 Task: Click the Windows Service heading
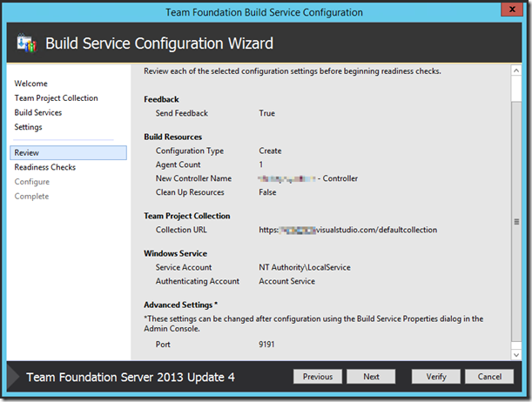point(175,253)
